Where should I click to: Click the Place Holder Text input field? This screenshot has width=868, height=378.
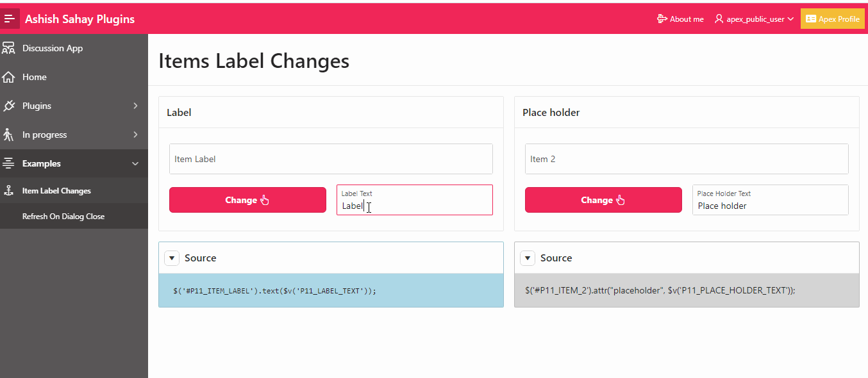pos(770,204)
